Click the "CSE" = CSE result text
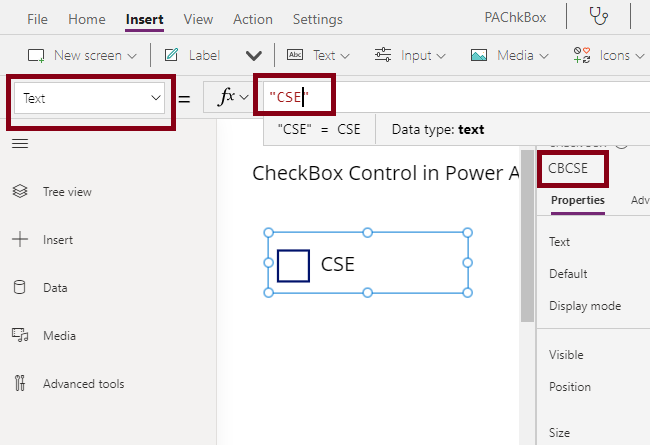Screen dimensions: 650x445 319,129
